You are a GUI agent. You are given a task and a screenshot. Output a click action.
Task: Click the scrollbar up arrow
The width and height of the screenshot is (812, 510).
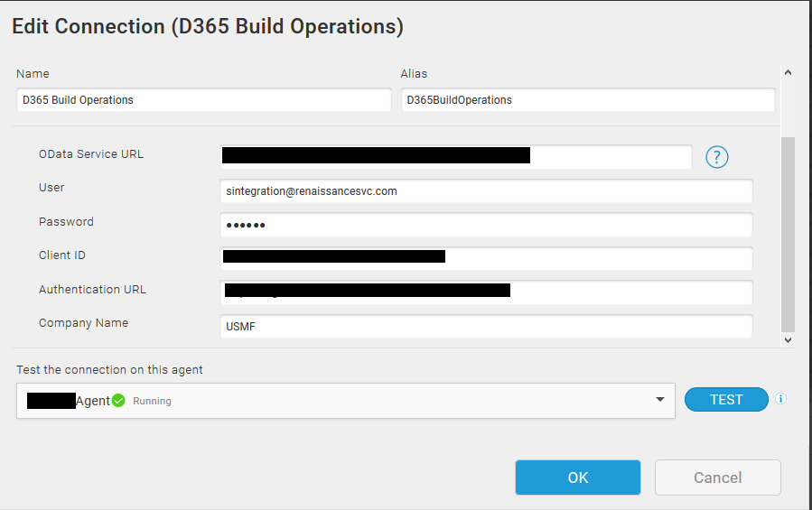[788, 73]
